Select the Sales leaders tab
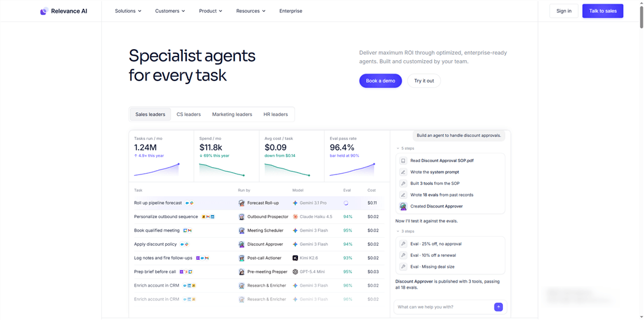The width and height of the screenshot is (644, 320). pos(150,114)
